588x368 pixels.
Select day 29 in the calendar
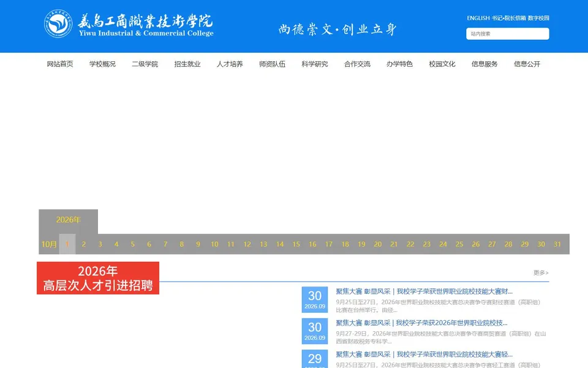(x=525, y=244)
